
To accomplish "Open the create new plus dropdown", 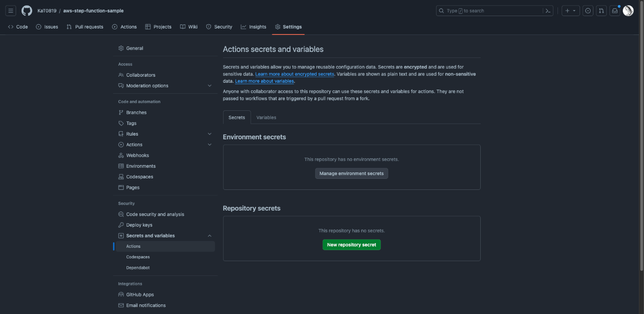I will coord(570,11).
